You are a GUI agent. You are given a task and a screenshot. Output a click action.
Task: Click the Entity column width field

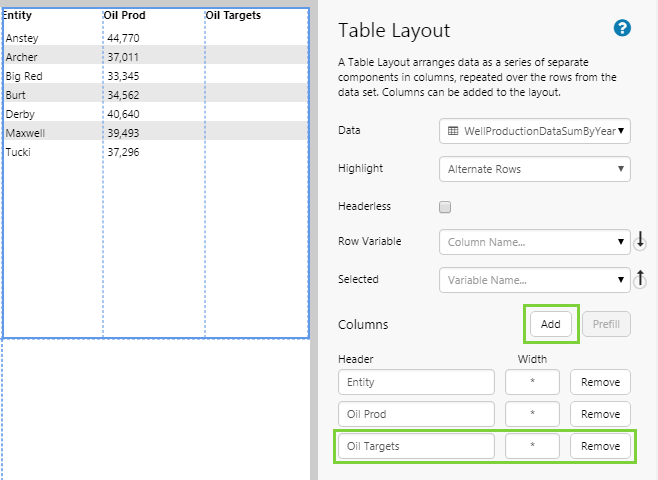tap(532, 382)
